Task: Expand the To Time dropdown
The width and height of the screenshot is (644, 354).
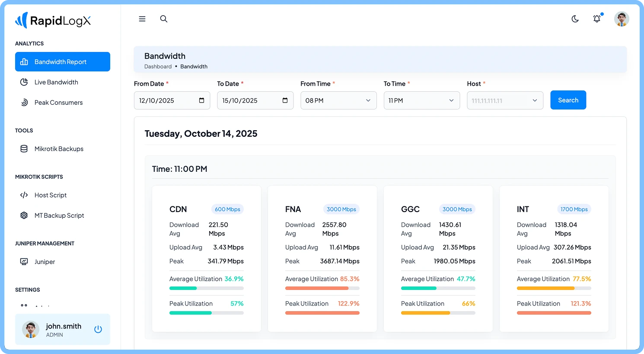Action: pyautogui.click(x=421, y=100)
